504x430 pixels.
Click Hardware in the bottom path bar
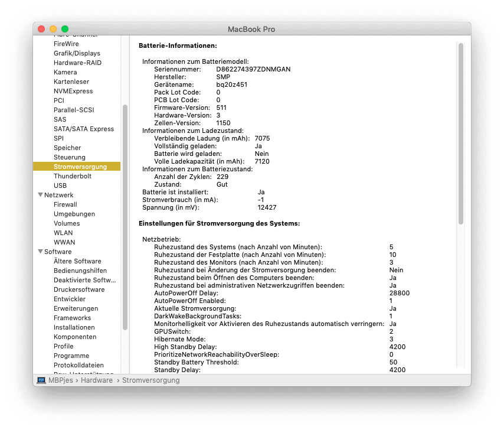[96, 380]
